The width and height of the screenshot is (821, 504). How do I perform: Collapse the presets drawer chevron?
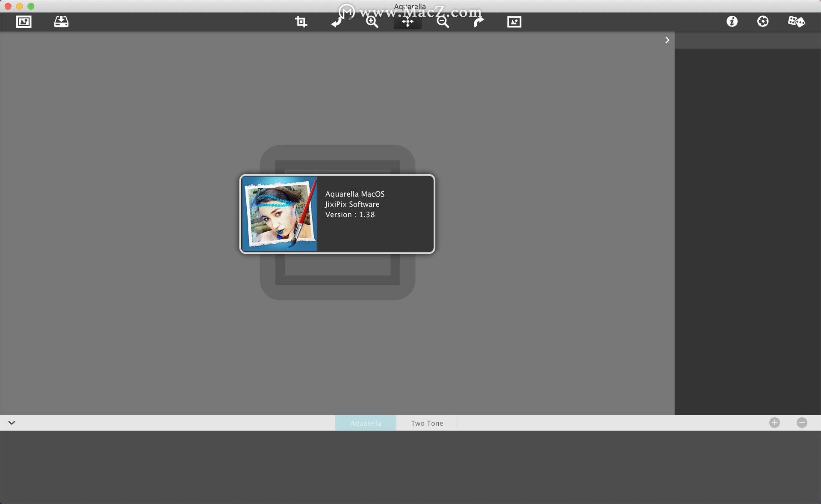point(12,423)
